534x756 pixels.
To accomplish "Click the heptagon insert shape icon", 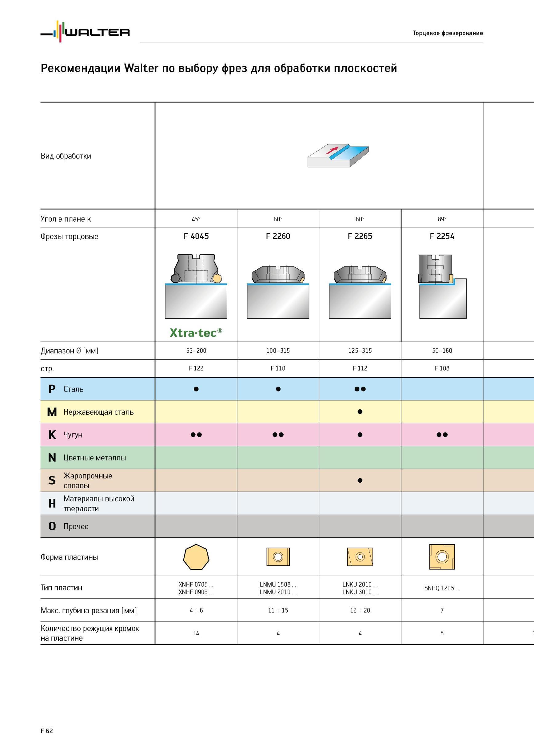I will pyautogui.click(x=196, y=557).
